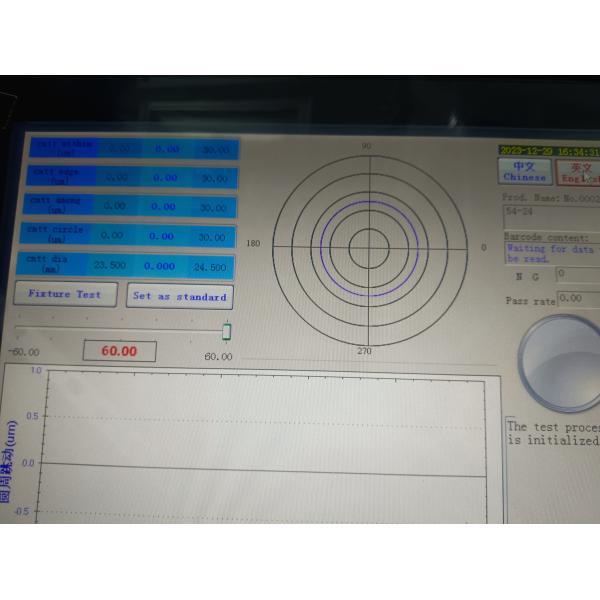Viewport: 600px width, 600px height.
Task: Click the cmtt circle row label
Action: coord(55,233)
